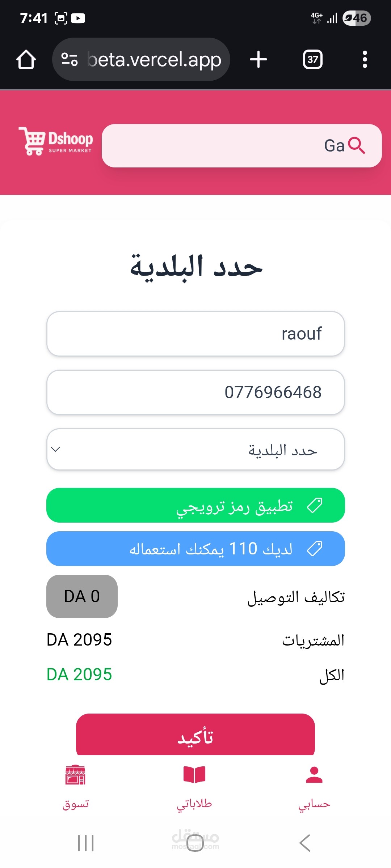391x868 pixels.
Task: Apply promo code with green تطبيق رمز ترويجي button
Action: (x=195, y=505)
